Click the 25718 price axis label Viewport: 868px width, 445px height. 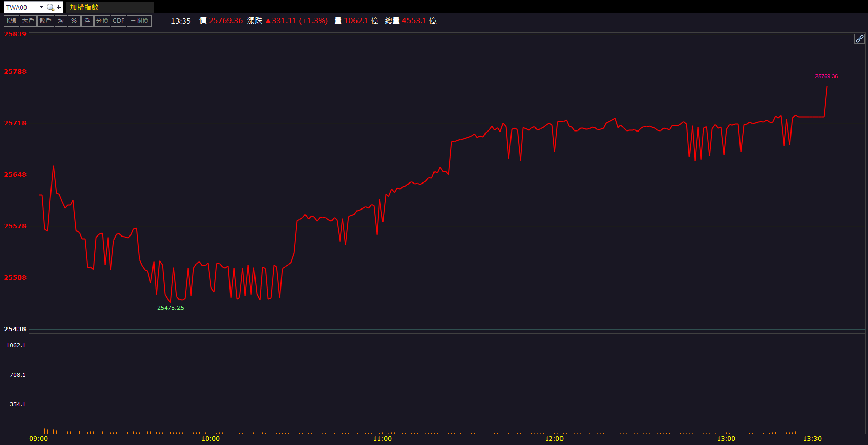15,123
